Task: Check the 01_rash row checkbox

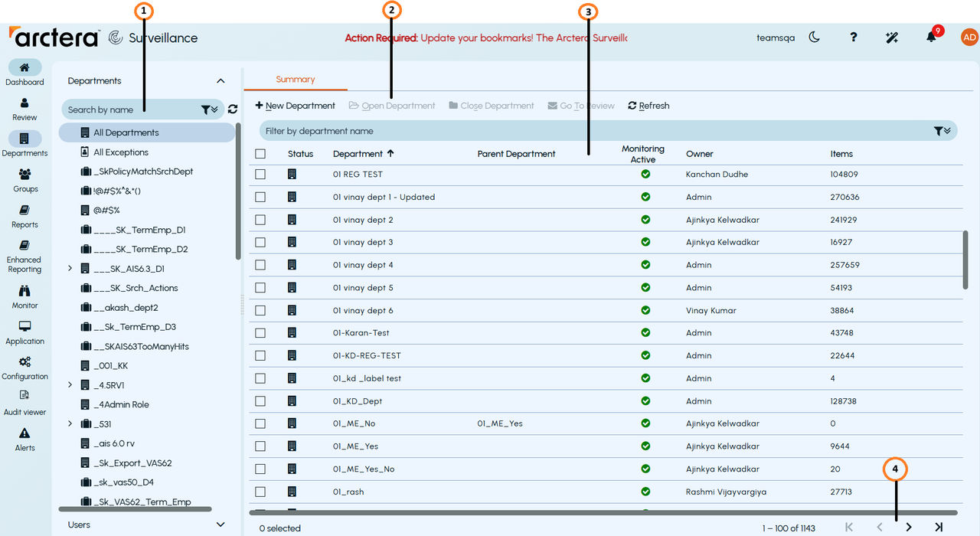Action: tap(260, 492)
